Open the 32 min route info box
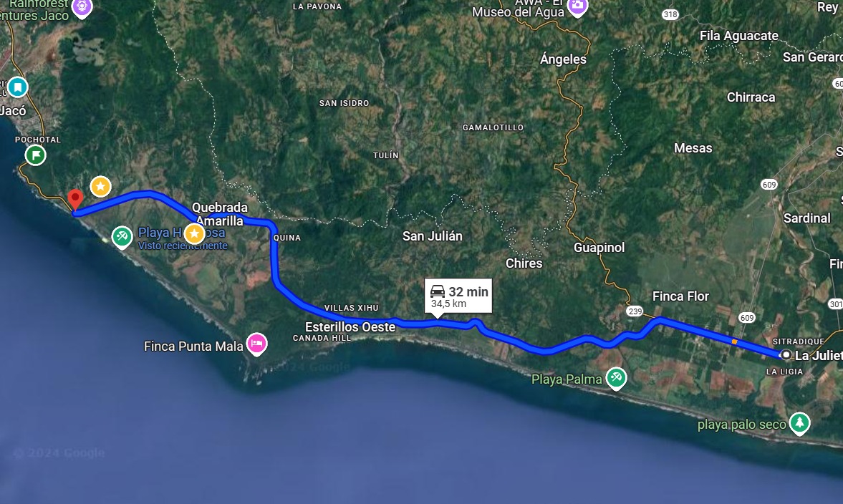The image size is (843, 504). (x=458, y=296)
